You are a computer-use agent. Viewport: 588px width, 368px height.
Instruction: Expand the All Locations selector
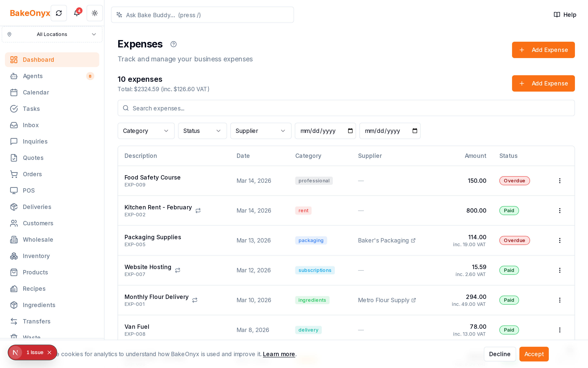pos(52,34)
